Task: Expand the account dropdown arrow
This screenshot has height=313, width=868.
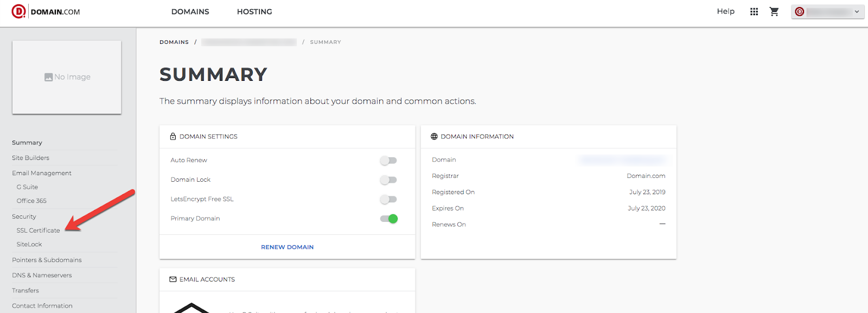Action: 857,11
